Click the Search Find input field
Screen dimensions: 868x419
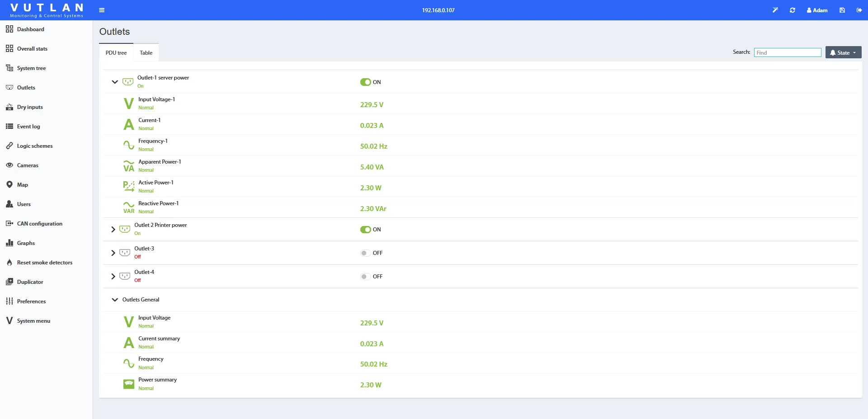788,52
